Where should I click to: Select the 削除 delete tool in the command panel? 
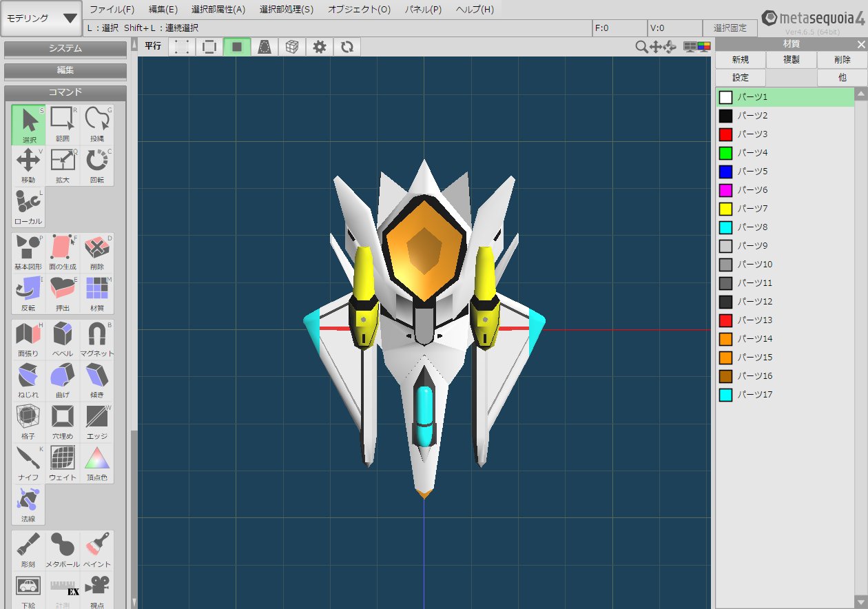point(97,253)
